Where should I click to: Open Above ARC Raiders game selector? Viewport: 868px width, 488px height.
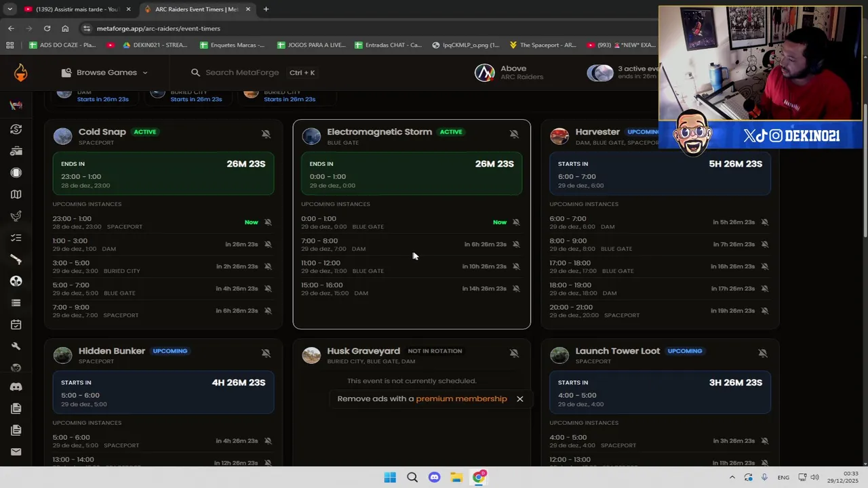(509, 73)
